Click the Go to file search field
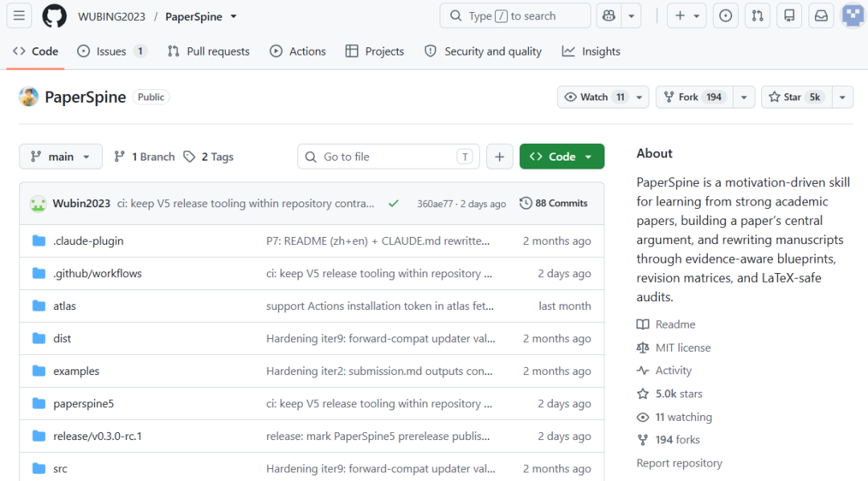Viewport: 868px width, 481px height. click(x=389, y=157)
